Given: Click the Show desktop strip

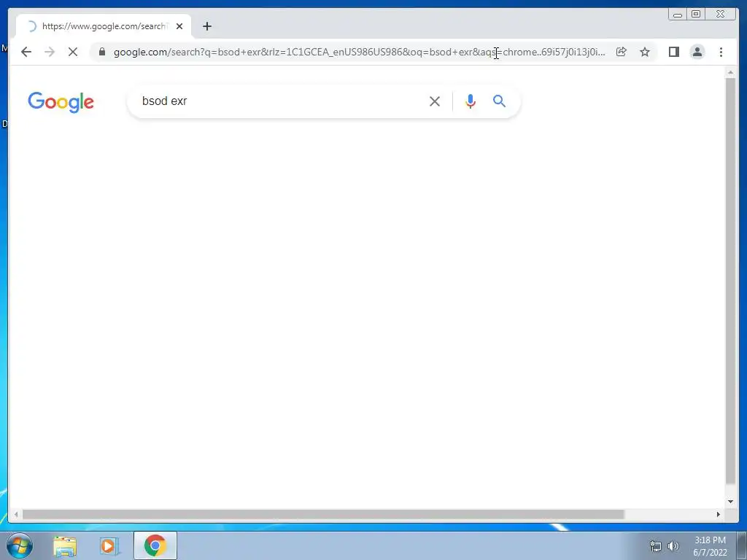Looking at the screenshot, I should click(x=742, y=545).
